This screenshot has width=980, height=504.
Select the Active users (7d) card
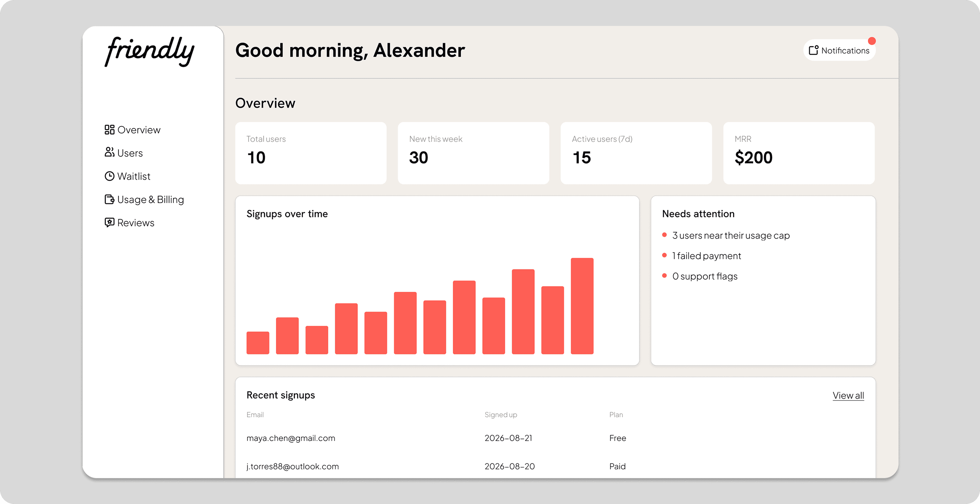(636, 153)
